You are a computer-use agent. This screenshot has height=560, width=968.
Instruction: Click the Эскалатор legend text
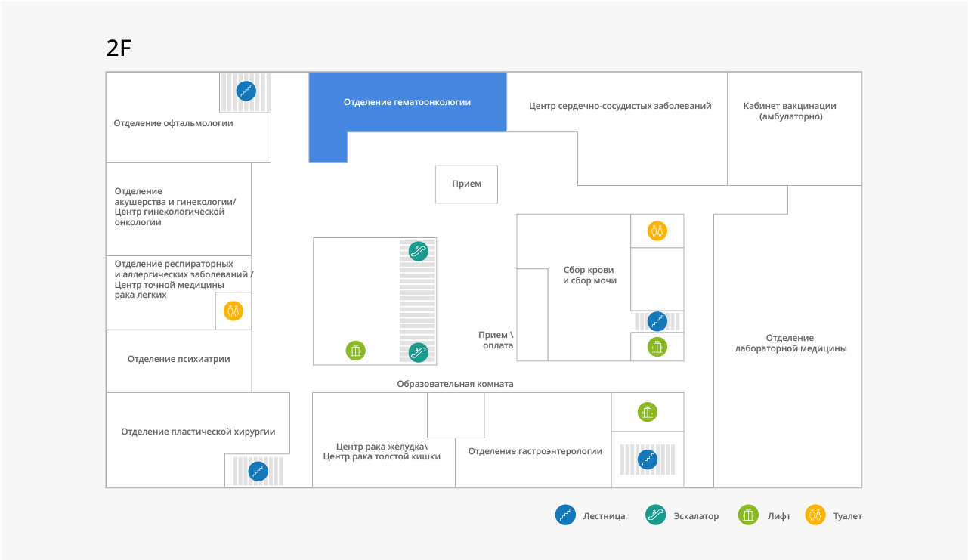click(x=696, y=516)
